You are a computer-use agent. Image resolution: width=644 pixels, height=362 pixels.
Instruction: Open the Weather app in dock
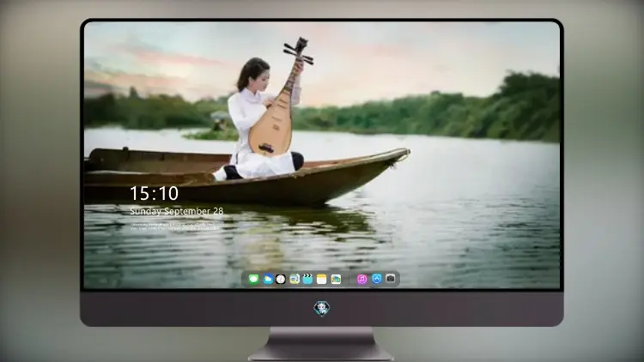pos(268,279)
